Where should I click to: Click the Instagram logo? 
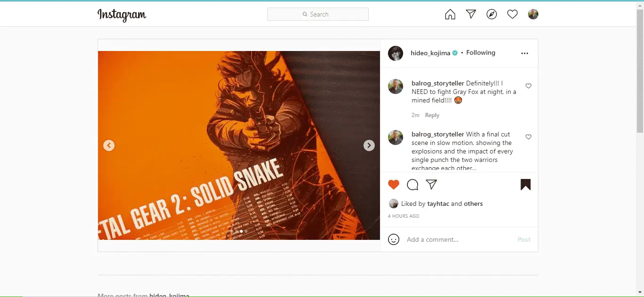click(122, 15)
